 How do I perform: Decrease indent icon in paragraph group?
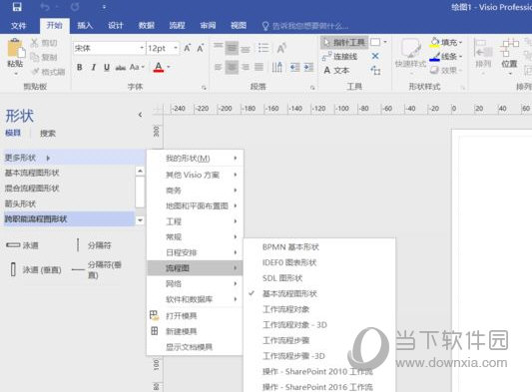coord(294,67)
